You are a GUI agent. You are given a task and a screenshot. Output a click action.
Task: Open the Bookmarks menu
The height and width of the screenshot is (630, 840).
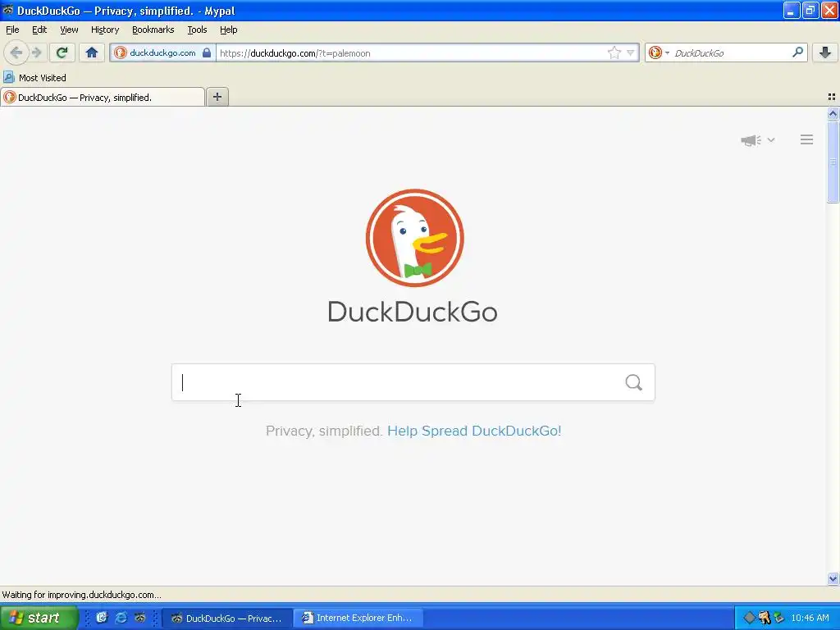click(x=153, y=30)
